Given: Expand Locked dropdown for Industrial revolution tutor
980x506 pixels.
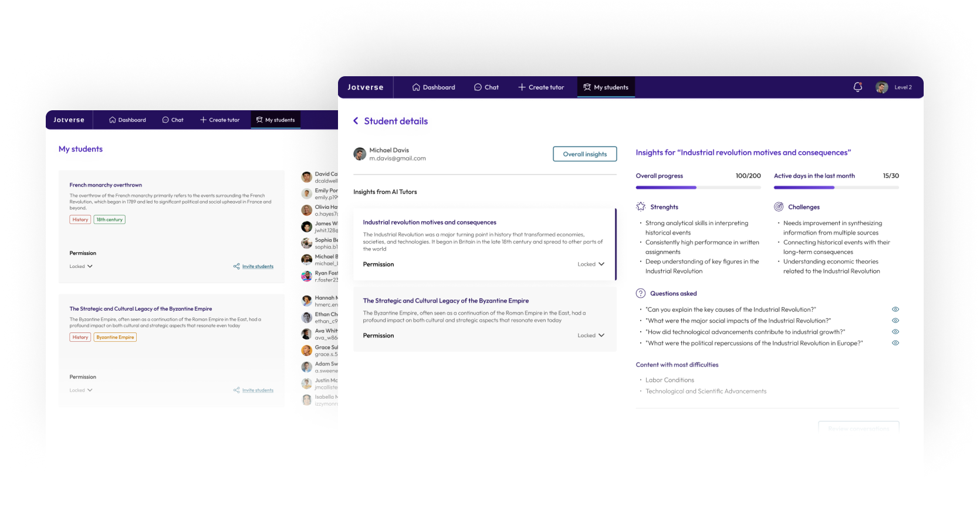Looking at the screenshot, I should pyautogui.click(x=591, y=264).
